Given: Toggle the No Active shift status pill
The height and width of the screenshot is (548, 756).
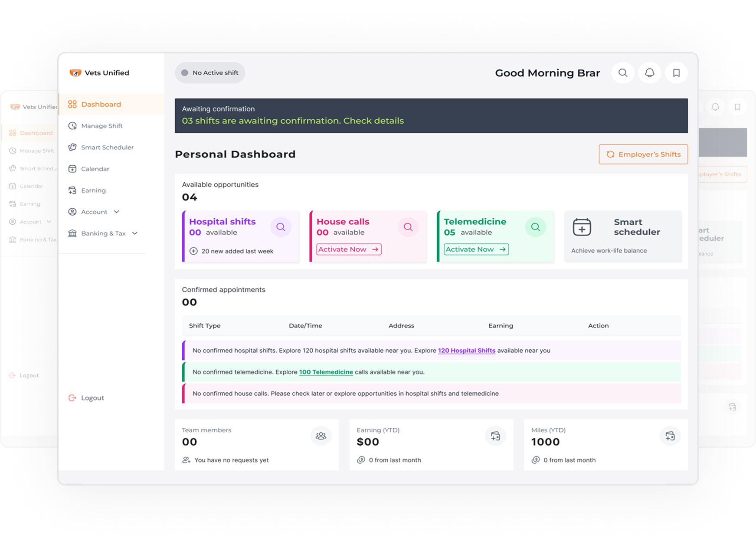Looking at the screenshot, I should tap(210, 73).
